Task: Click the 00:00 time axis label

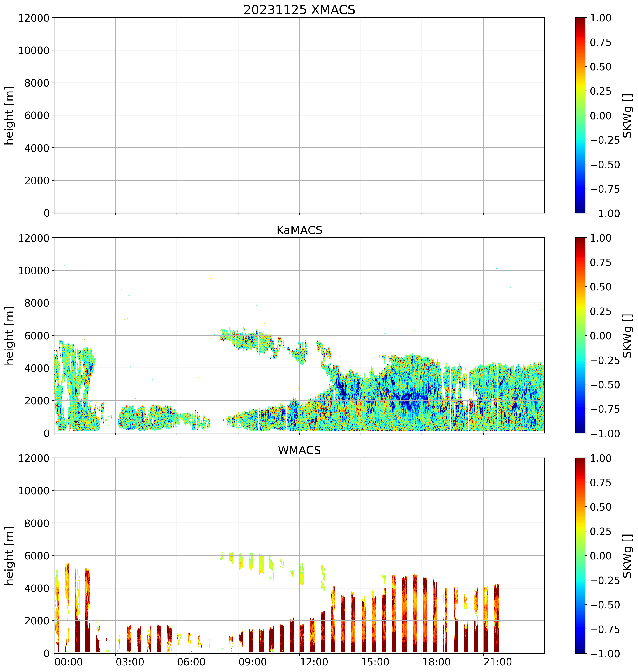Action: point(69,662)
